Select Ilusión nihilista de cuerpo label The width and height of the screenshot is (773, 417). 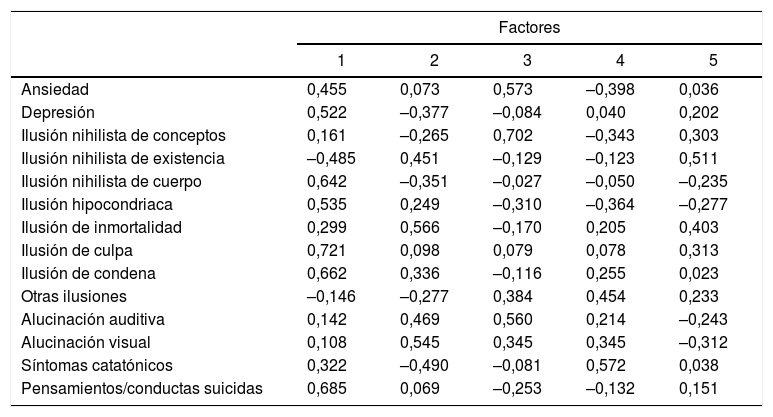111,181
